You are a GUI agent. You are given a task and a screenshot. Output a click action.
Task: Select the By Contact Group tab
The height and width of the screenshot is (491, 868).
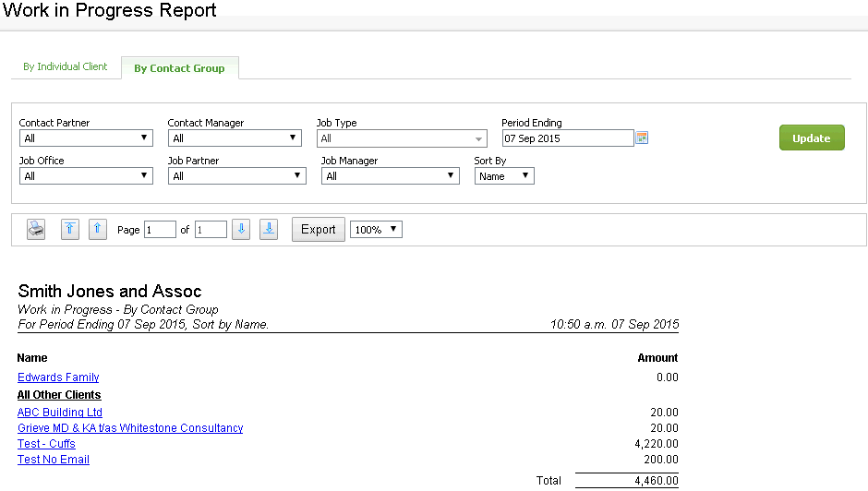point(179,68)
